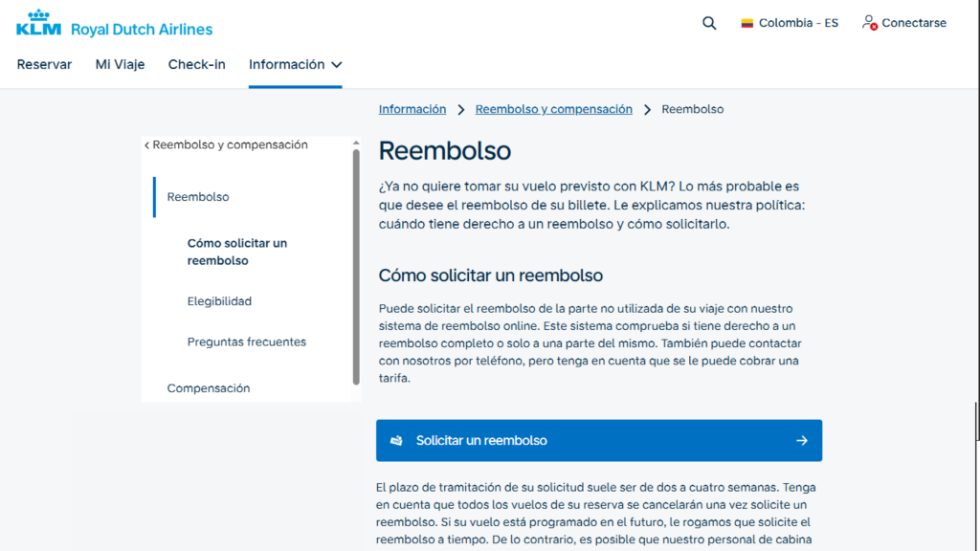Select Compensación in the sidebar
980x551 pixels.
(208, 388)
